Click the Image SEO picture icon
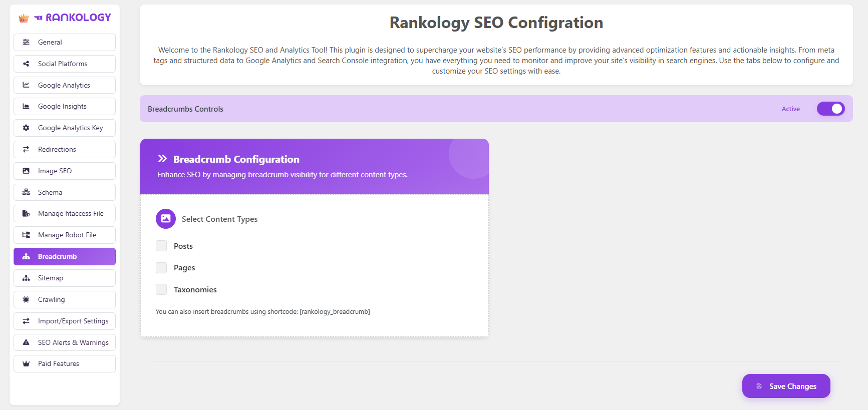Image resolution: width=868 pixels, height=410 pixels. (x=26, y=171)
